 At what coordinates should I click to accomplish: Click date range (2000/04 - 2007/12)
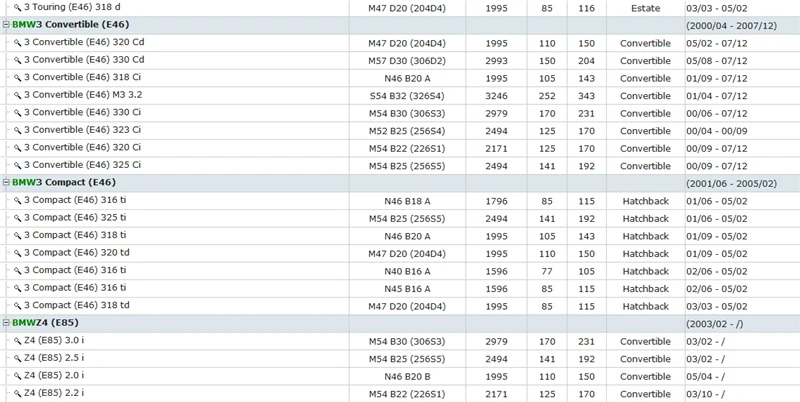coord(731,26)
